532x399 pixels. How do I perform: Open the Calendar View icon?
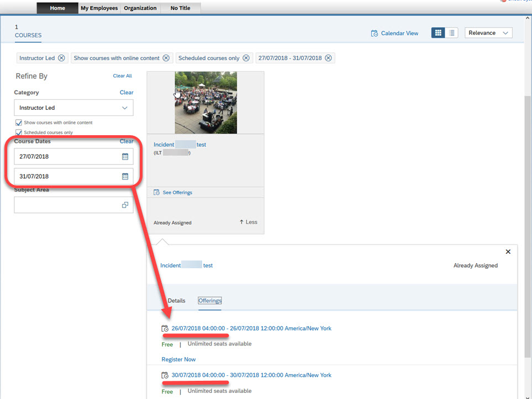click(374, 33)
